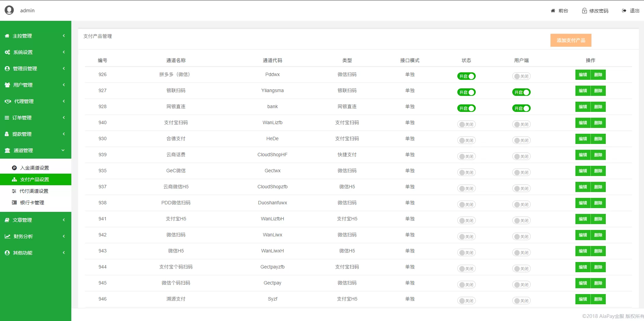Click the 添加支付产品 button
The height and width of the screenshot is (321, 644).
tap(571, 40)
